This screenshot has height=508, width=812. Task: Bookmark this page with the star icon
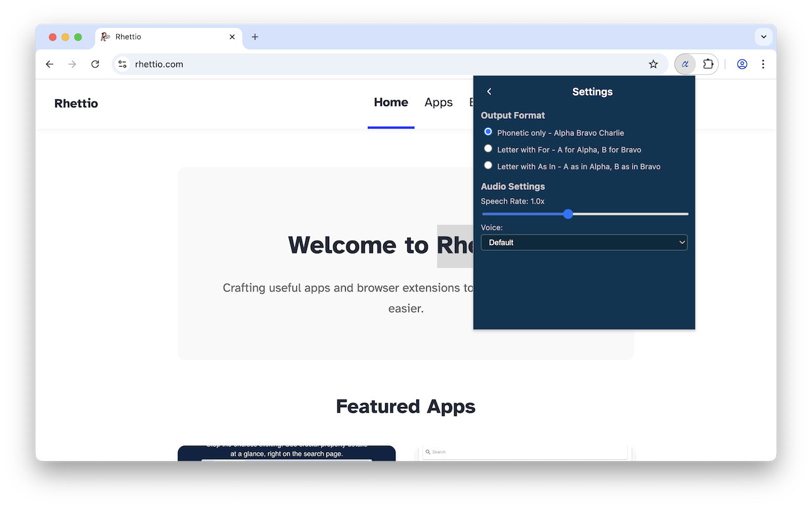pyautogui.click(x=653, y=64)
